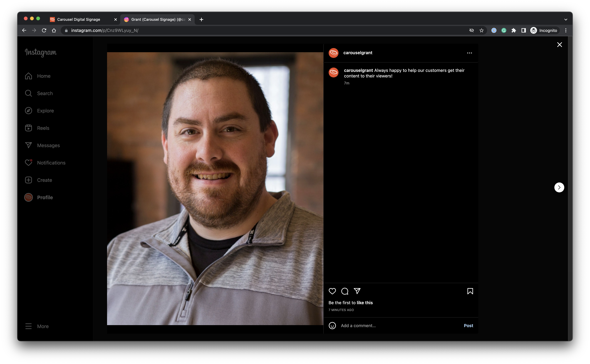Close the Instagram browser tab
The image size is (590, 364).
click(x=189, y=20)
